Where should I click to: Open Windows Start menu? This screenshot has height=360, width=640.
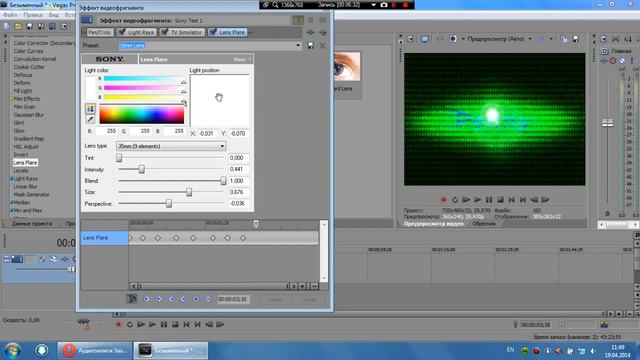pyautogui.click(x=12, y=351)
